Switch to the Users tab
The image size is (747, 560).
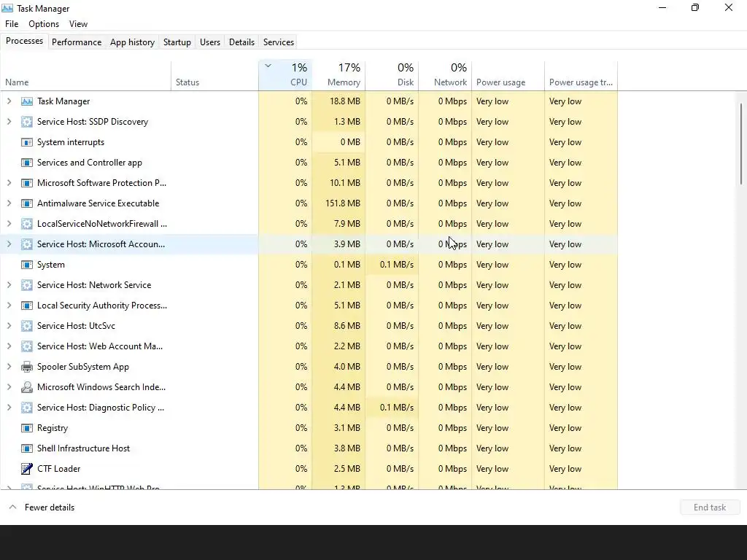pyautogui.click(x=210, y=42)
